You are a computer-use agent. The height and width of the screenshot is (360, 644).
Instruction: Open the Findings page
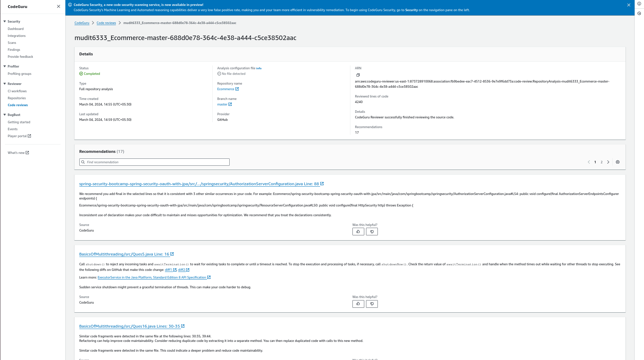[x=14, y=49]
